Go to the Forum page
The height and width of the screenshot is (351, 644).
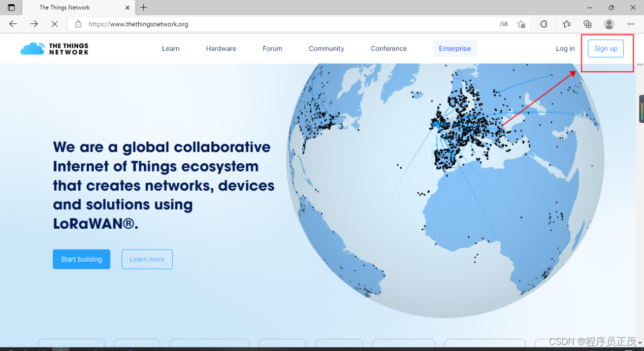pyautogui.click(x=272, y=49)
